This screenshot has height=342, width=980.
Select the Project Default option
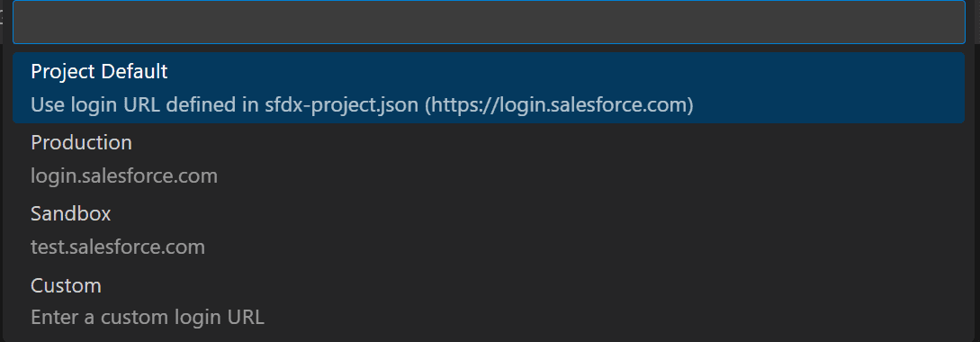point(489,87)
